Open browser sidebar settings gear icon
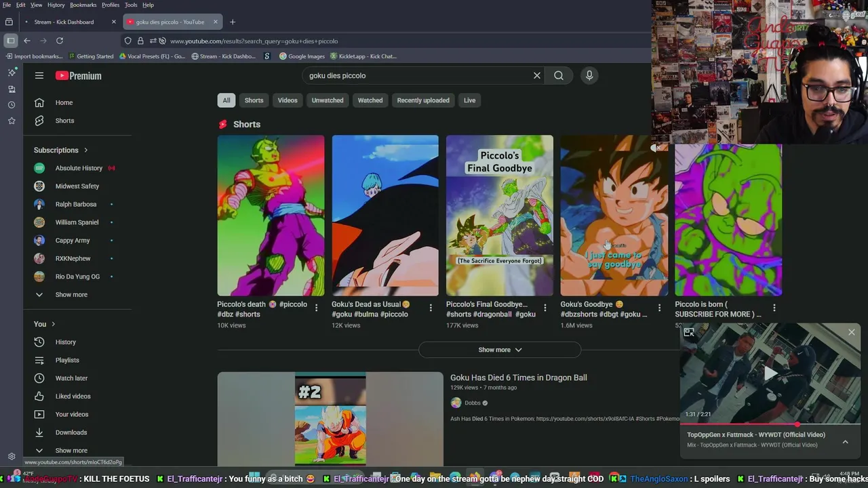This screenshot has width=868, height=488. (12, 457)
